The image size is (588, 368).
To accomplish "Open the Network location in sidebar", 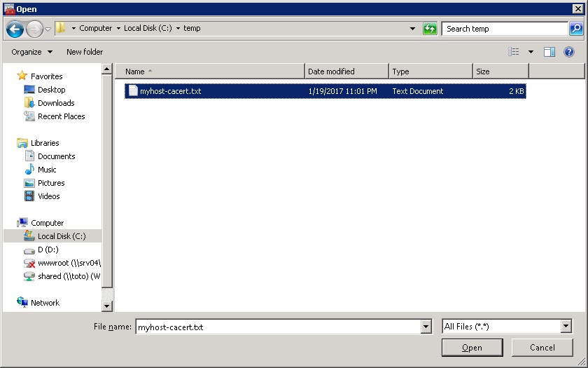I will point(45,303).
